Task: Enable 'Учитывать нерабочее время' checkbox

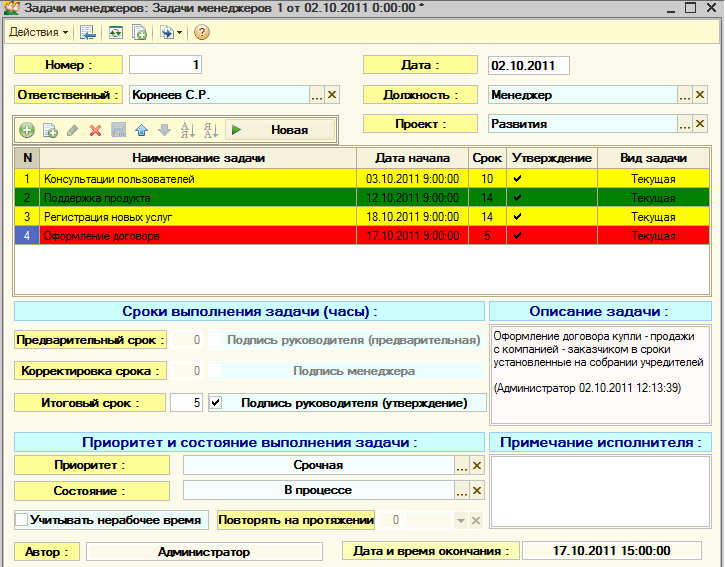Action: click(22, 520)
